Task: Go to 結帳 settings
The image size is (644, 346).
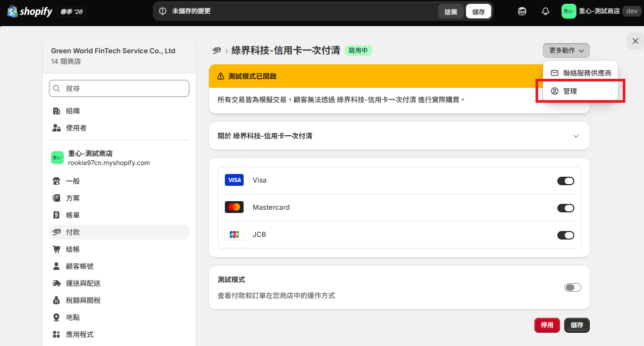Action: (x=119, y=249)
